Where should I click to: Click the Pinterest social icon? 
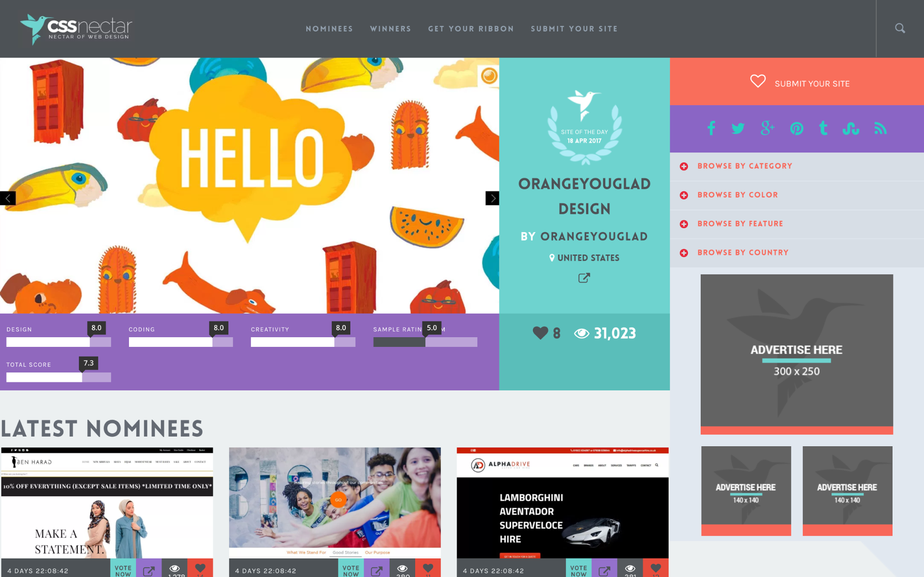(795, 128)
